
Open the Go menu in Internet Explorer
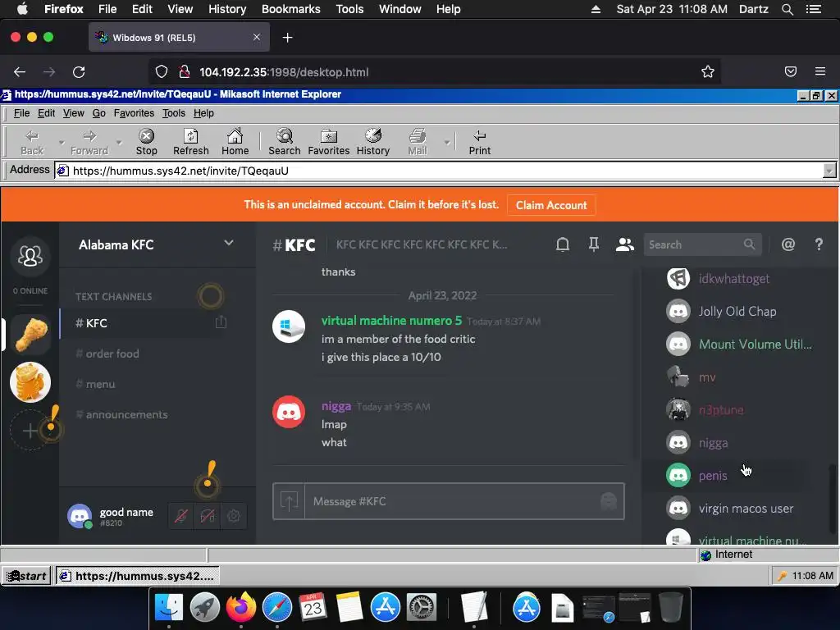(x=99, y=113)
